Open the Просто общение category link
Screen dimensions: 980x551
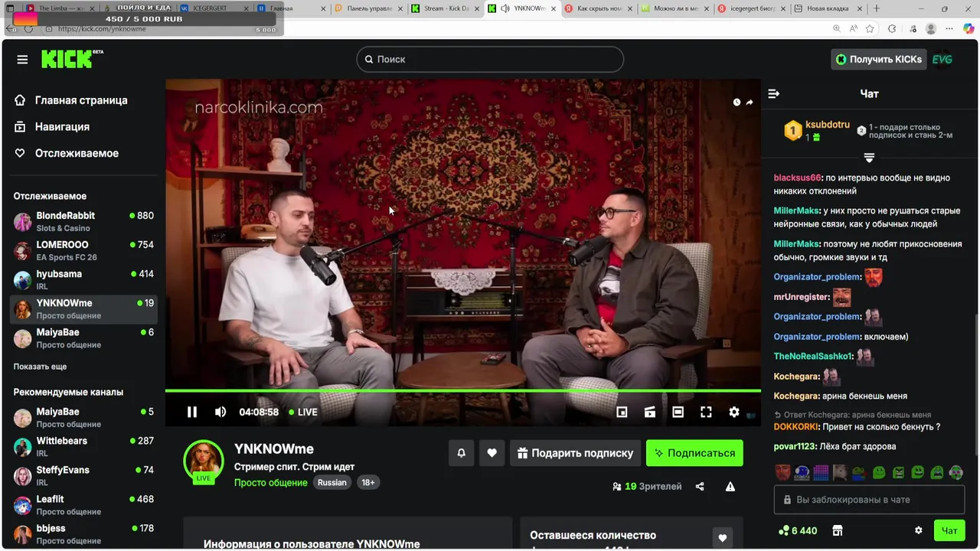coord(271,482)
